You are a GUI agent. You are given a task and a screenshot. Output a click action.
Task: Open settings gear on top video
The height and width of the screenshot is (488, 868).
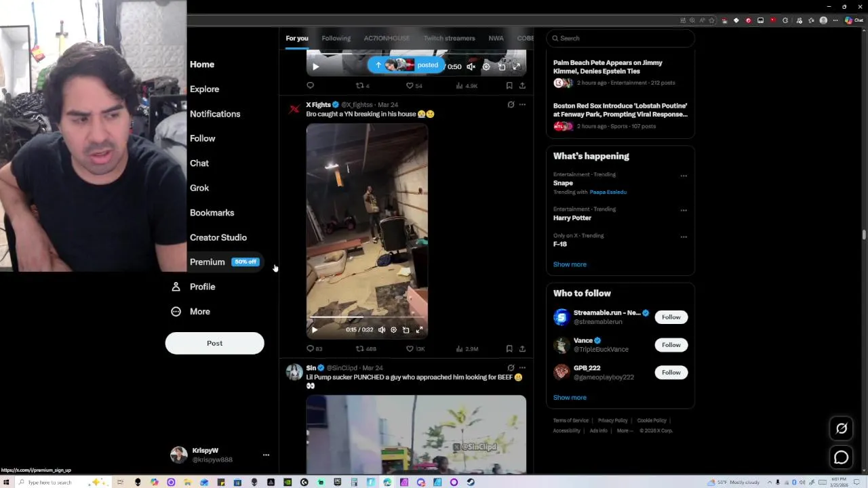click(x=486, y=66)
